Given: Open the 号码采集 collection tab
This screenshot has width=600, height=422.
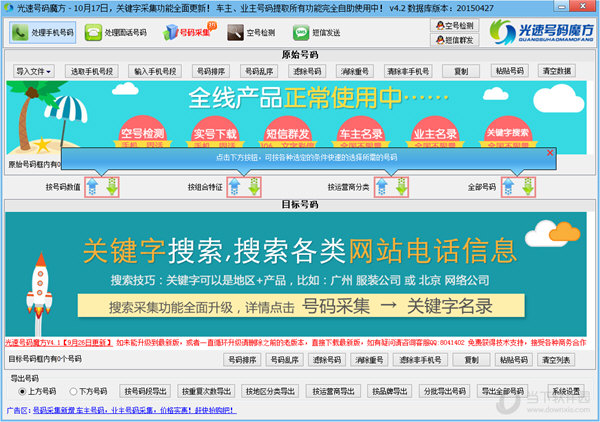Looking at the screenshot, I should point(189,33).
